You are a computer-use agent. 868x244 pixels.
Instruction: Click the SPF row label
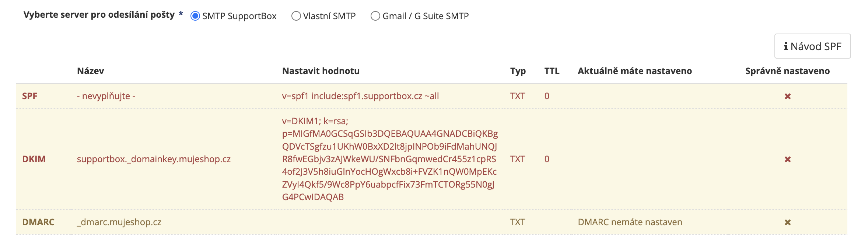click(30, 96)
